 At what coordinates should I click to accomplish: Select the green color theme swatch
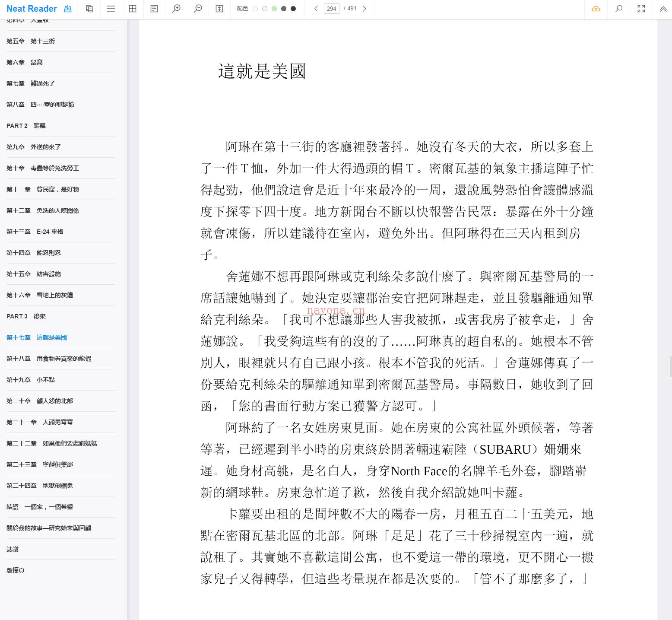tap(274, 9)
